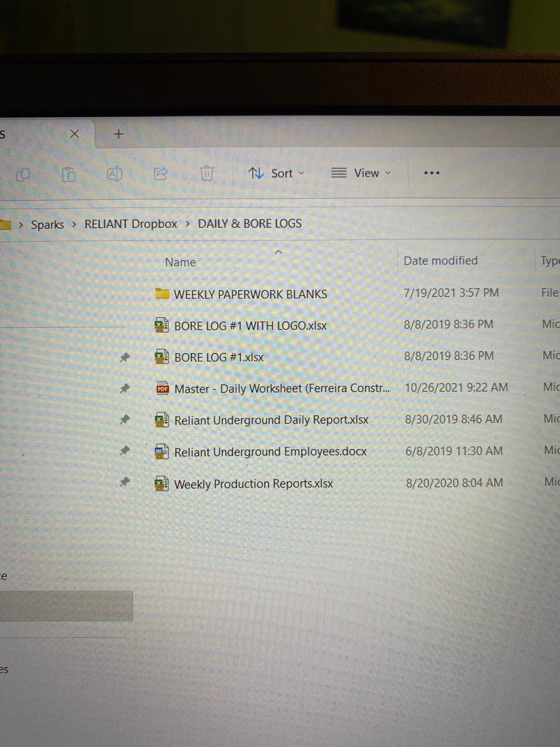Click Excel icon of Reliant Underground Daily Report
The height and width of the screenshot is (747, 560).
[161, 420]
